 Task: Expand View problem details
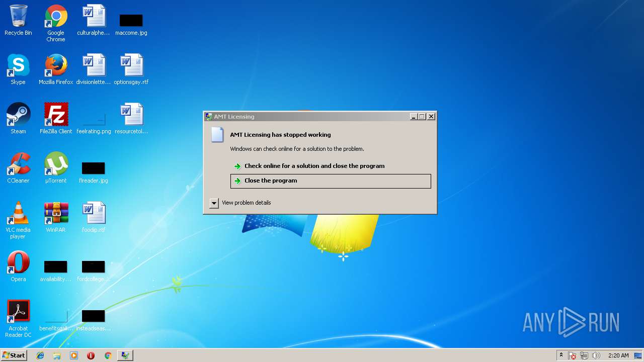pyautogui.click(x=214, y=203)
